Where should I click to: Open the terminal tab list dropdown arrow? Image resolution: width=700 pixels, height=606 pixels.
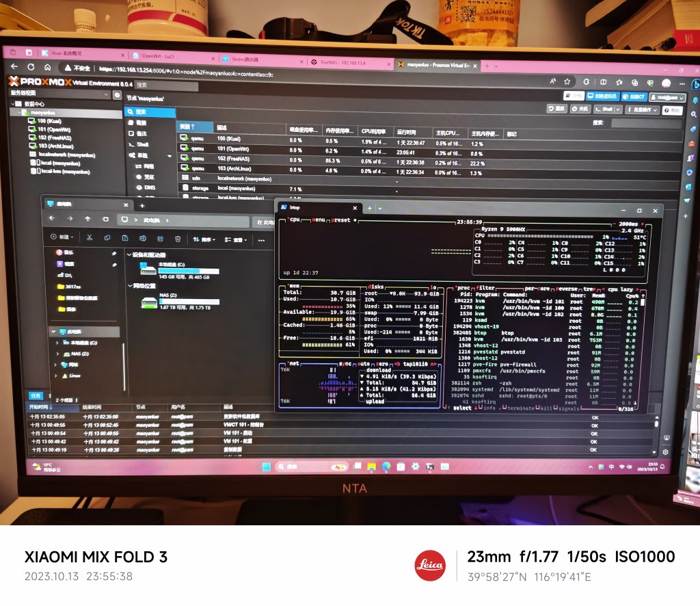coord(380,209)
